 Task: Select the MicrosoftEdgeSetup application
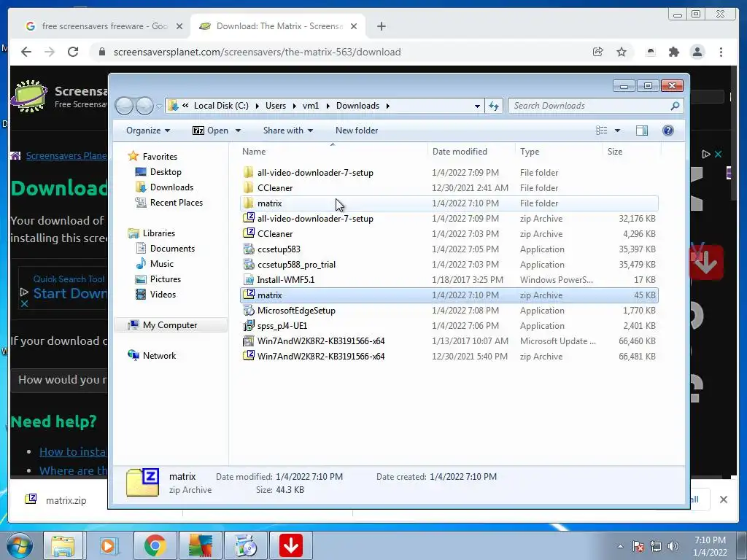pos(449,311)
